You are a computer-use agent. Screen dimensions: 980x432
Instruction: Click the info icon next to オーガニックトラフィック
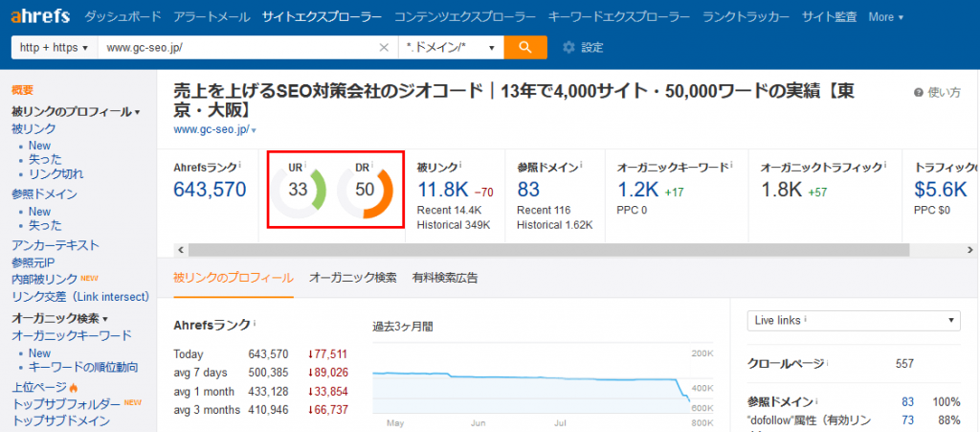click(x=886, y=165)
